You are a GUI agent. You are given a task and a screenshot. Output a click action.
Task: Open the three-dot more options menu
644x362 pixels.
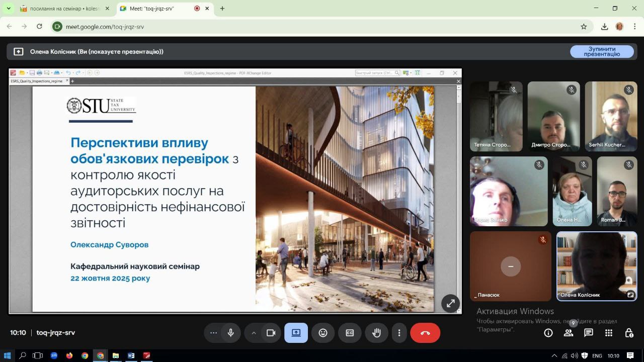point(399,333)
